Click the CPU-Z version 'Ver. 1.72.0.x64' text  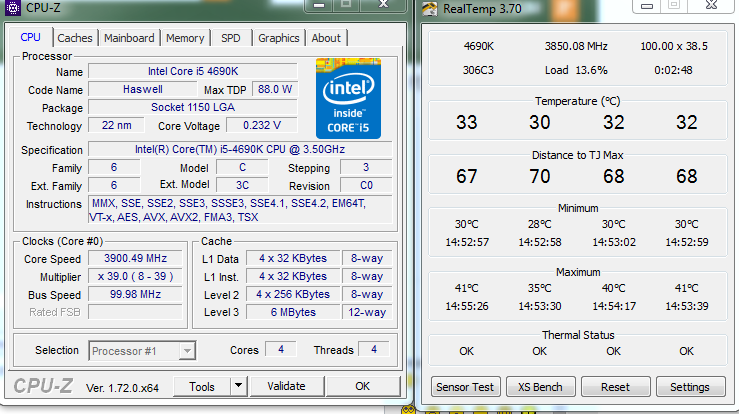pos(122,388)
